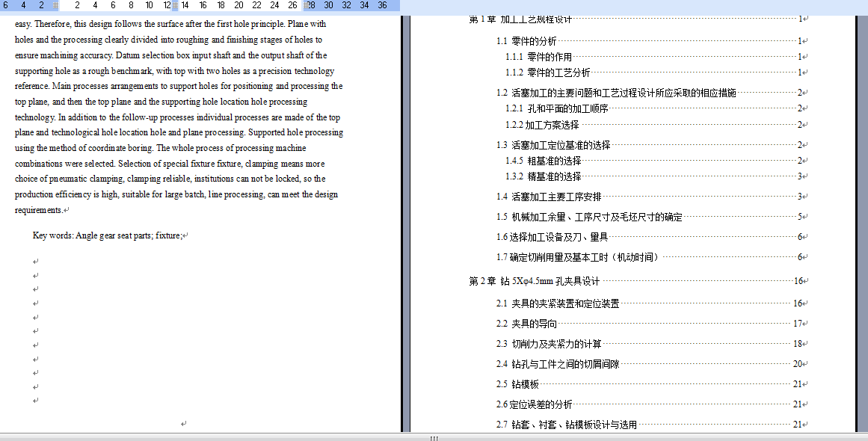Go to section 1.2 活塞加工的主要问题和工艺过程设计

point(651,93)
